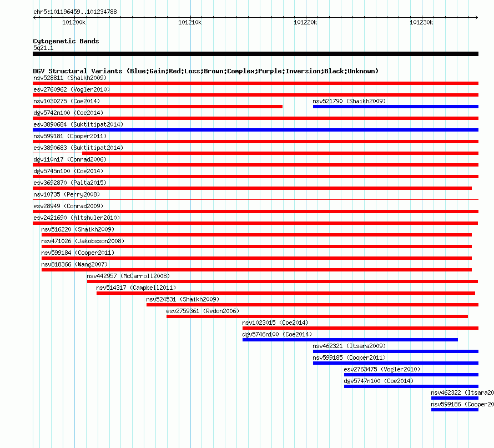Select nsv471026 (Jakobsson2008) label
Image resolution: width=494 pixels, height=448 pixels.
[83, 241]
